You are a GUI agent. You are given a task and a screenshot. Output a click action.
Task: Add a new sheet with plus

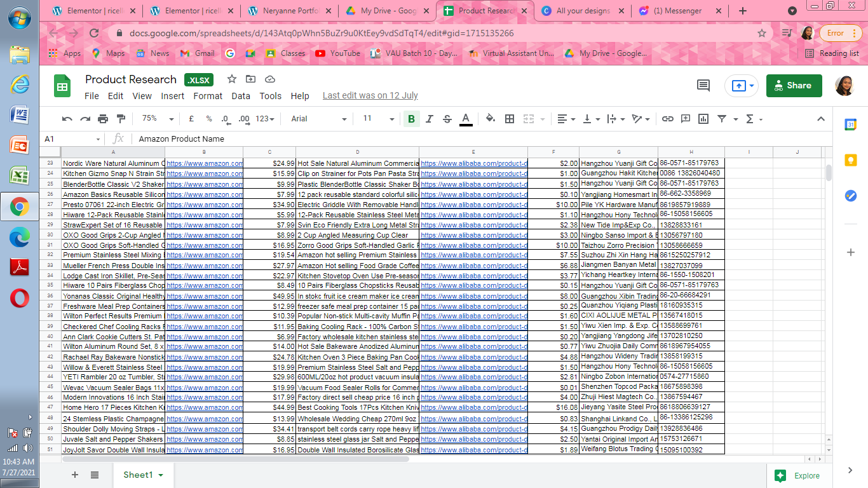pyautogui.click(x=75, y=475)
